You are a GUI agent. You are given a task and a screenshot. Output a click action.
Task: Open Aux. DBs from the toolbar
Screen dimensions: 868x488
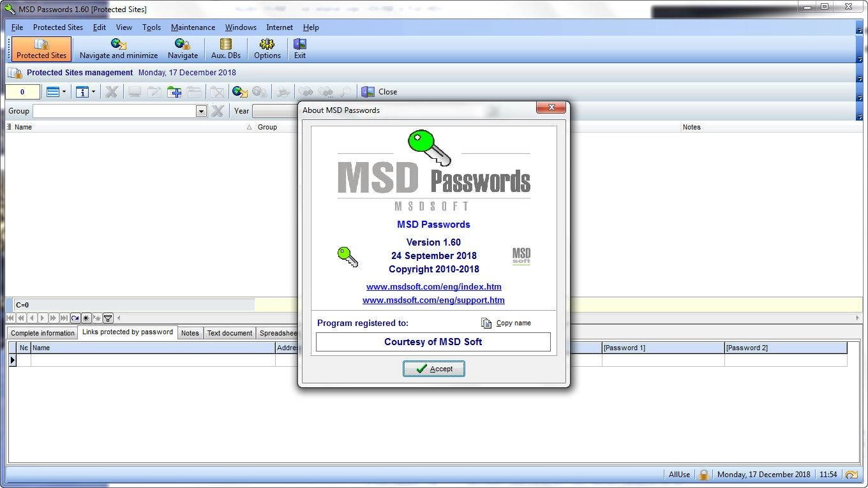[226, 49]
